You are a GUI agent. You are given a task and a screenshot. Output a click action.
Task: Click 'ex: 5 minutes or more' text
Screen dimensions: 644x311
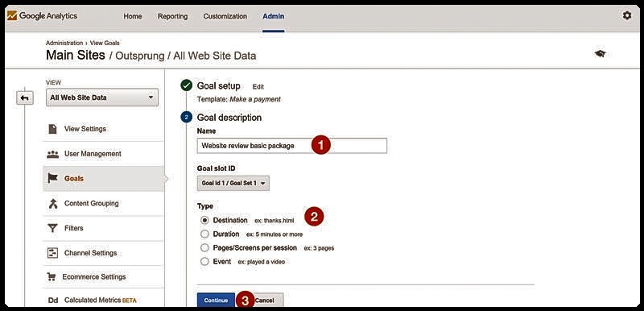click(x=275, y=234)
